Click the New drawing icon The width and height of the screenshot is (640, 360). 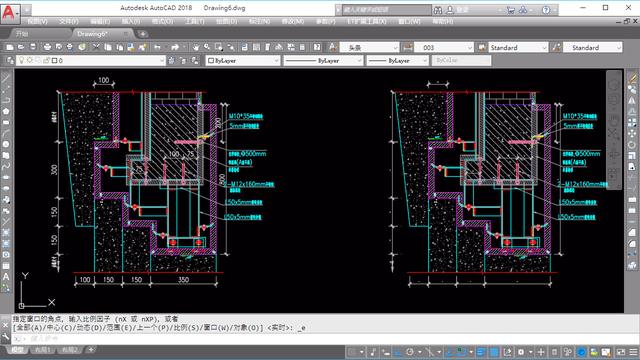[10, 47]
